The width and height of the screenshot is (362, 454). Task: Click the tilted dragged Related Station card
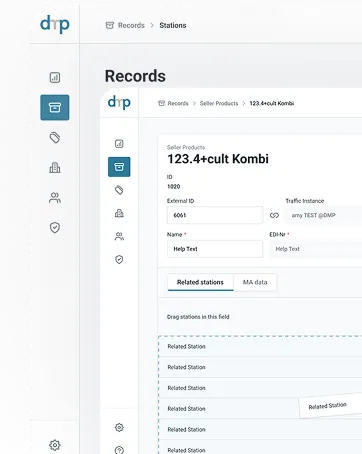click(330, 405)
